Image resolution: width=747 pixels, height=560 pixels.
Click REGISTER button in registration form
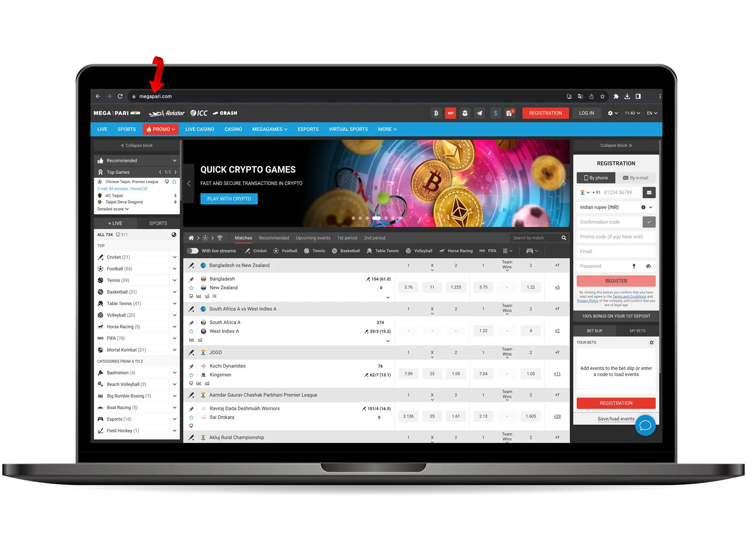616,281
